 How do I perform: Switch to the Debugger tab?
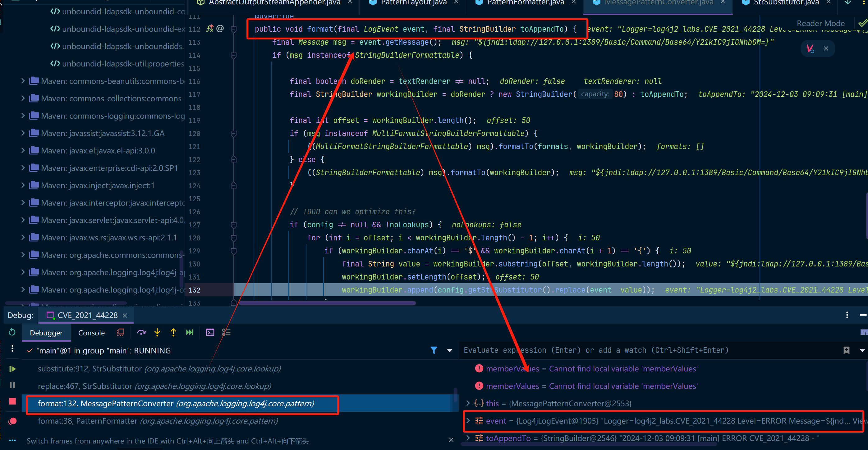pos(46,333)
